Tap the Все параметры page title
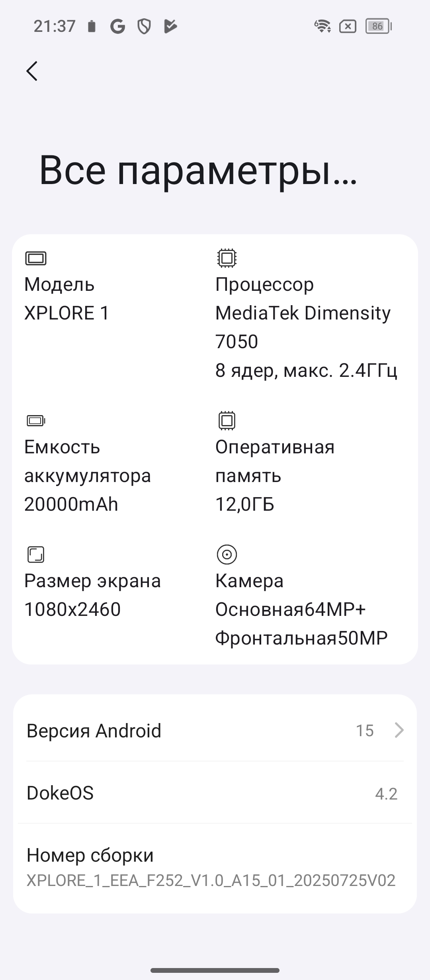 [x=198, y=170]
